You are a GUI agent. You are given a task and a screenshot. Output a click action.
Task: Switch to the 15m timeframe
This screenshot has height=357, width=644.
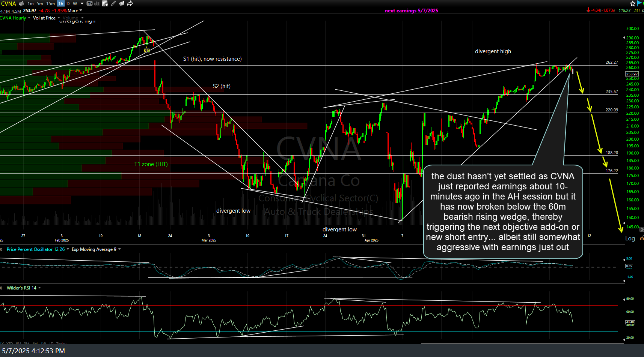click(x=50, y=3)
